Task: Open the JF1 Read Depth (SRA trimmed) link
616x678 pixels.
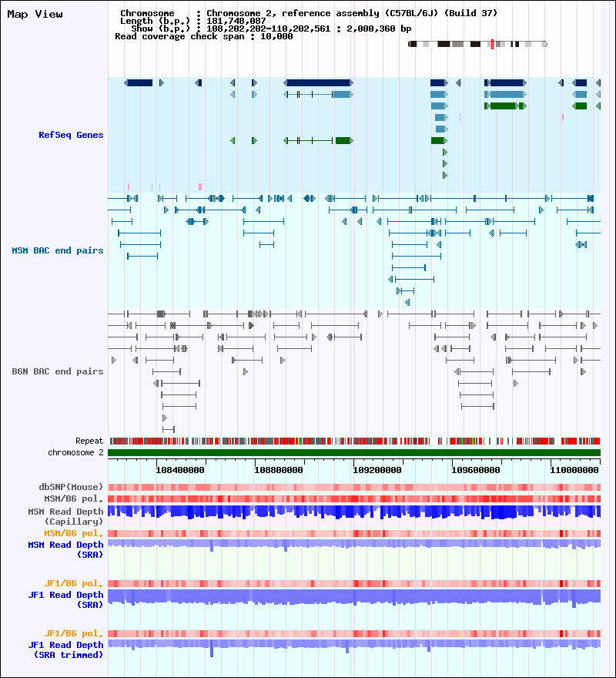Action: (65, 650)
